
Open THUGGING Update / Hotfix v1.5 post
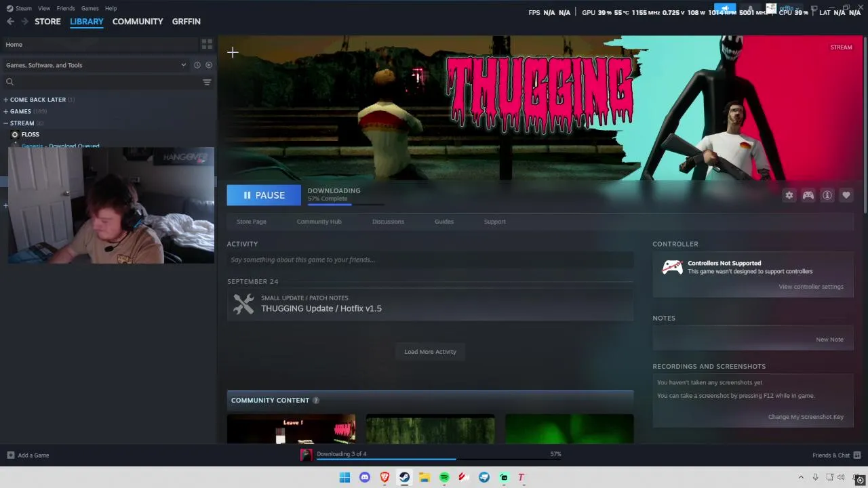click(321, 308)
